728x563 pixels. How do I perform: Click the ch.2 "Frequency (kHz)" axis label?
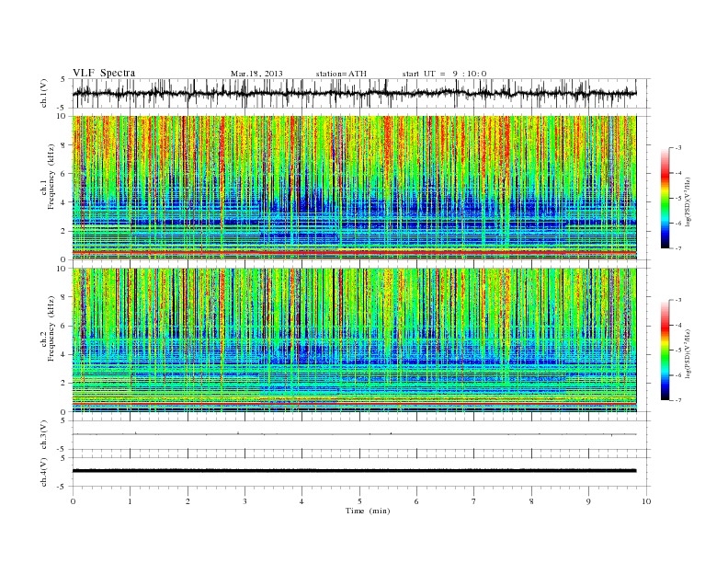click(x=51, y=328)
